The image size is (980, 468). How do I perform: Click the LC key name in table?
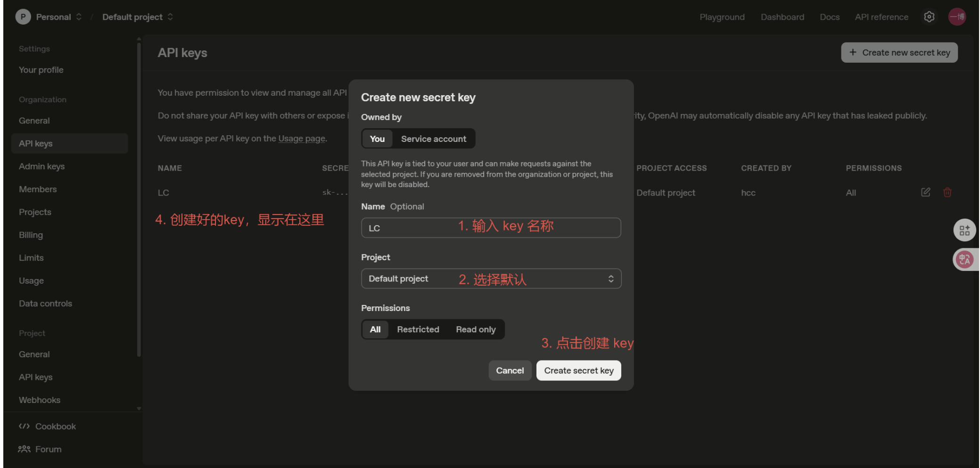(163, 193)
